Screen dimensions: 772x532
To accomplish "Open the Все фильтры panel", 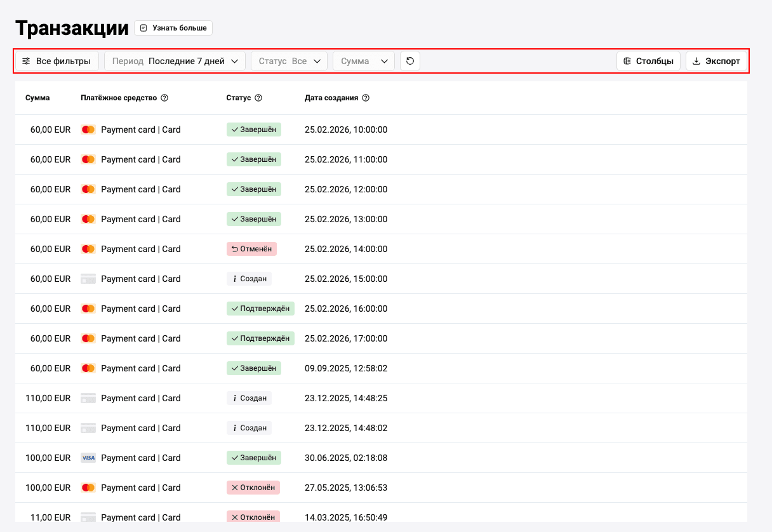I will pyautogui.click(x=57, y=61).
